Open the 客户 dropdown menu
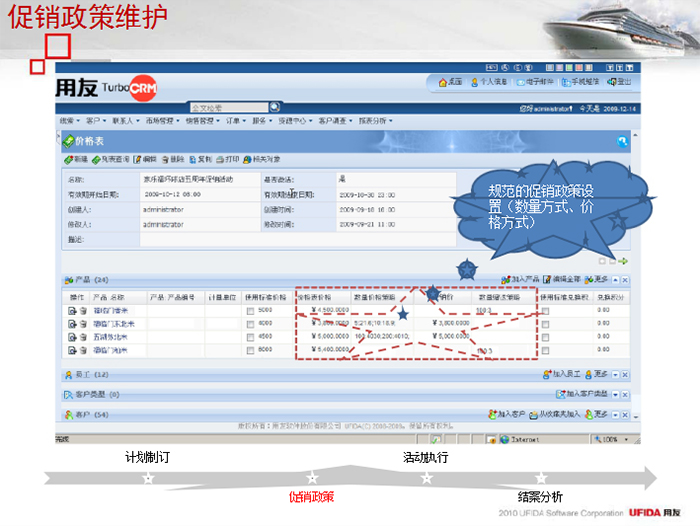Image resolution: width=700 pixels, height=526 pixels. (x=96, y=121)
